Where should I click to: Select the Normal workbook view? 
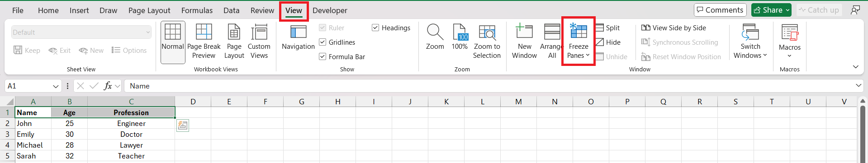(173, 42)
